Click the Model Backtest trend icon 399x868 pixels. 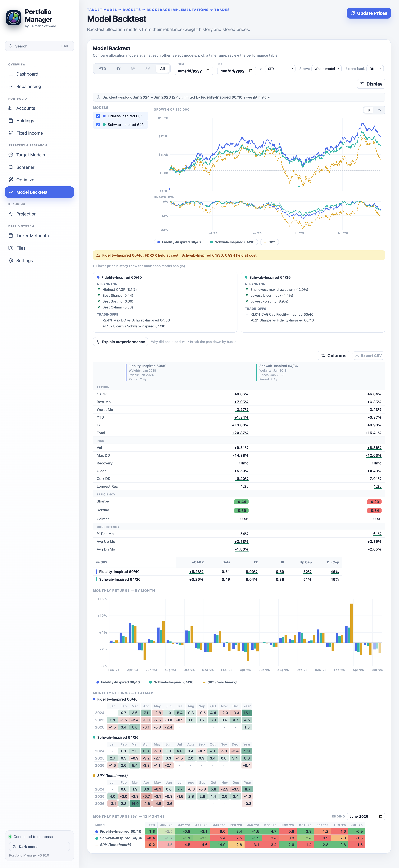[x=11, y=192]
